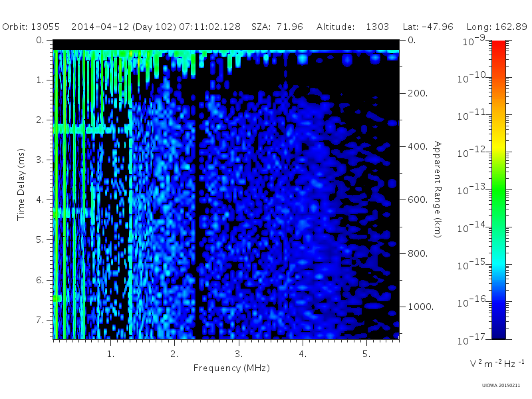Click the '5.' time delay tick label
This screenshot has width=532, height=399.
point(40,240)
